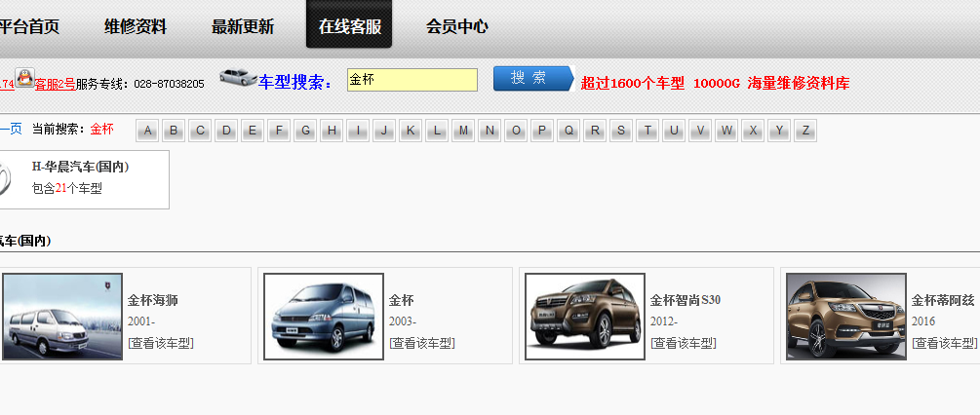Screen dimensions: 980x415
Task: Filter brands by letter O
Action: [516, 132]
